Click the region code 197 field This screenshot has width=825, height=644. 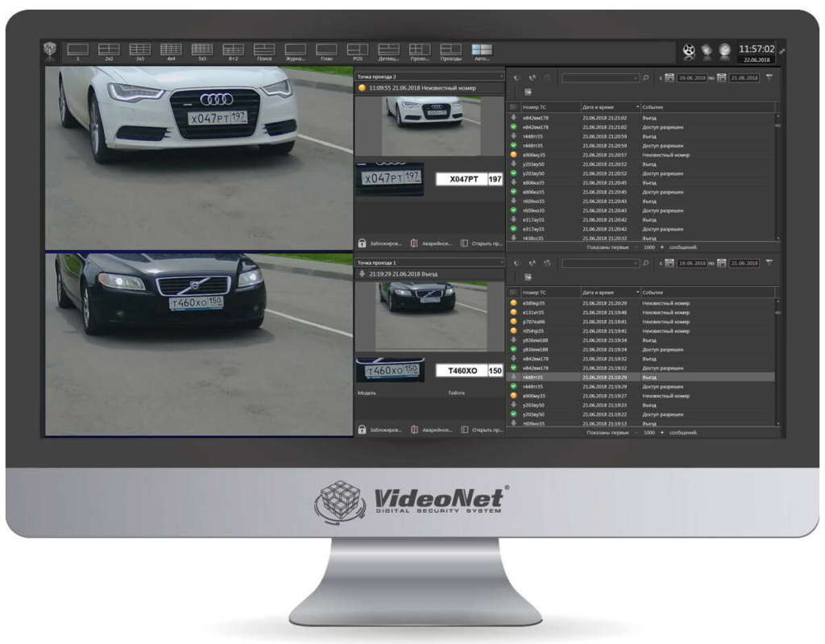[495, 179]
